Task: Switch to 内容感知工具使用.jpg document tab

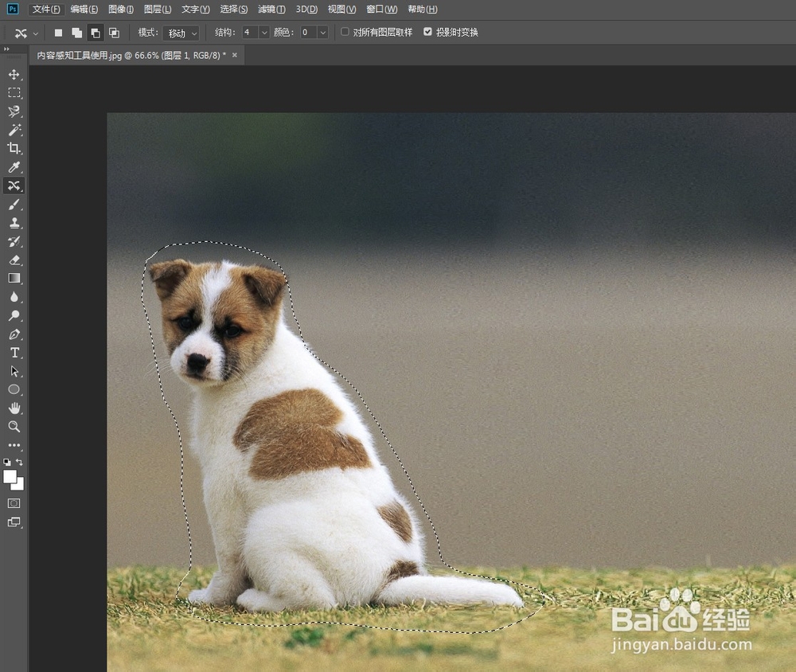Action: (131, 56)
